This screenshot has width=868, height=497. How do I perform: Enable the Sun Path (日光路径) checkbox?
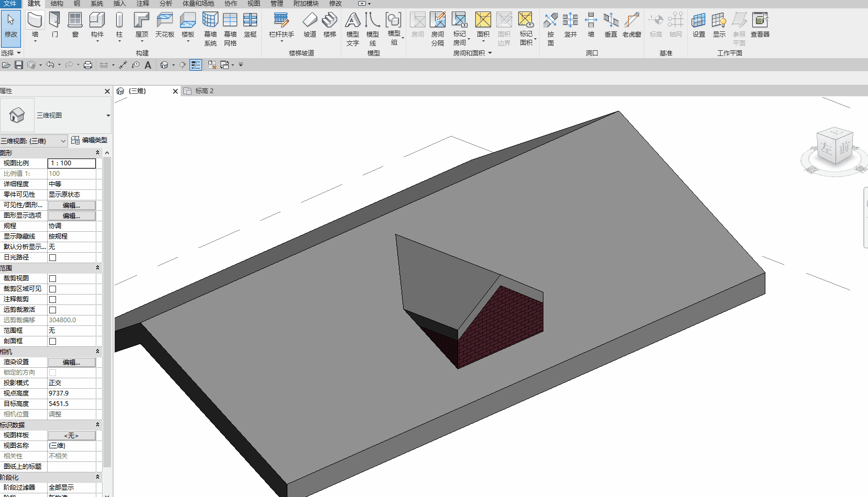(52, 257)
